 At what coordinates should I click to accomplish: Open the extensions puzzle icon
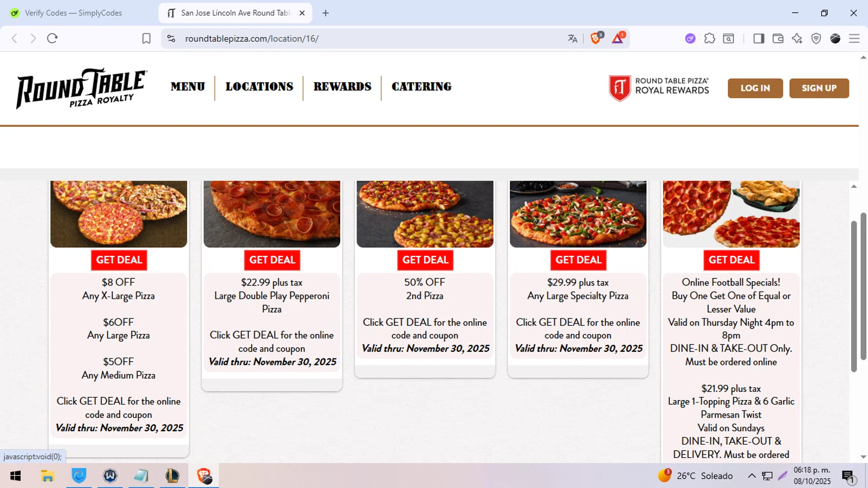(709, 39)
